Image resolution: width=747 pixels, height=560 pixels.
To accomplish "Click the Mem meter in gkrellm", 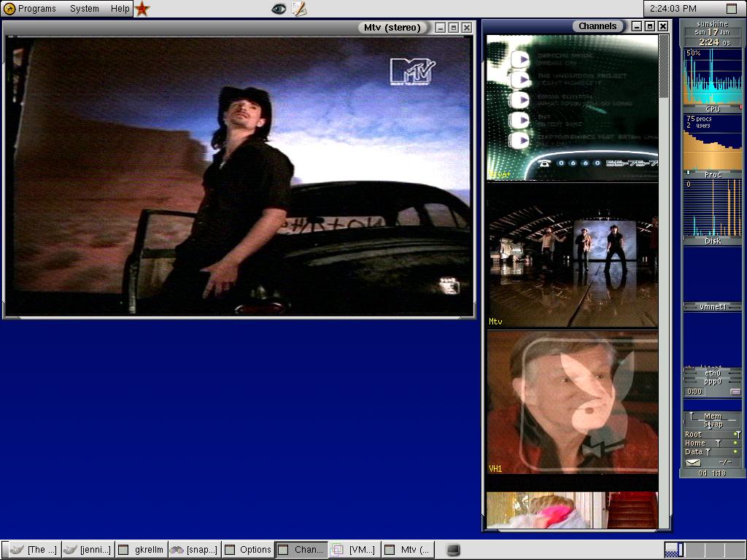I will click(712, 416).
